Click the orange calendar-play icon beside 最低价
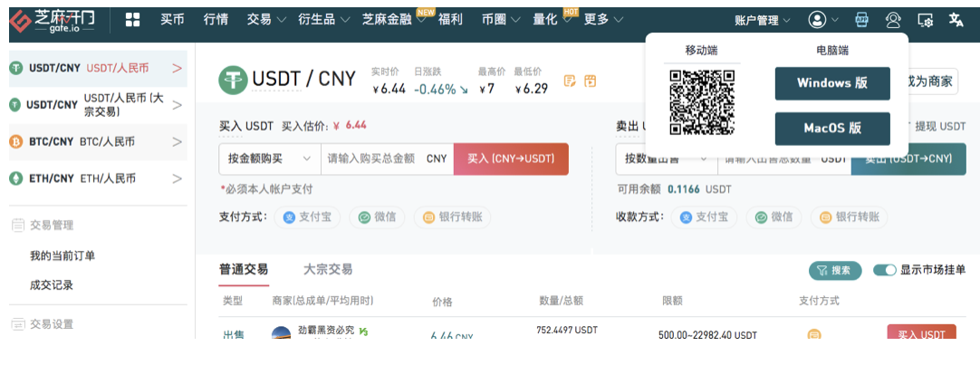980x375 pixels. pyautogui.click(x=590, y=81)
